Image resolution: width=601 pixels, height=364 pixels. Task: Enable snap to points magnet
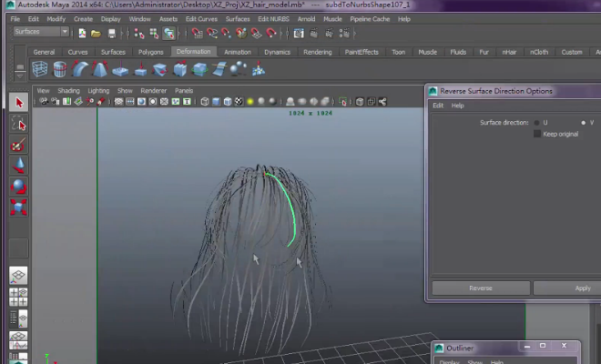(226, 34)
